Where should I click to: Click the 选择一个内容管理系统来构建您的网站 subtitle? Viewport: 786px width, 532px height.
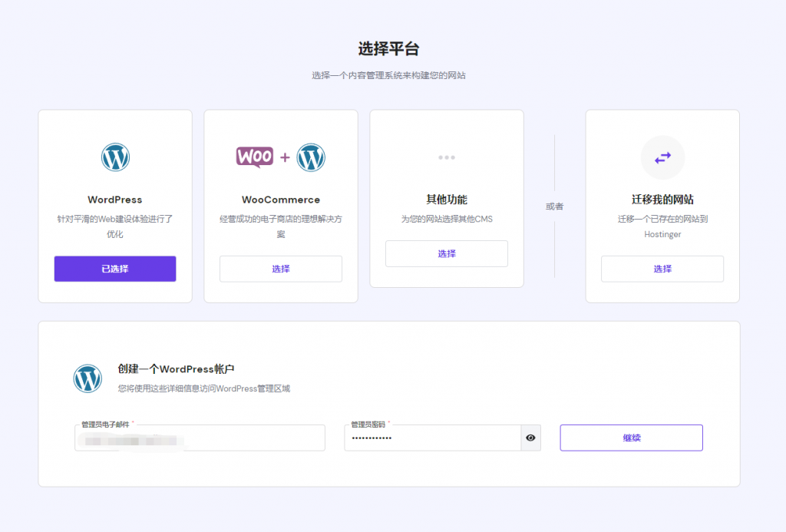(388, 75)
